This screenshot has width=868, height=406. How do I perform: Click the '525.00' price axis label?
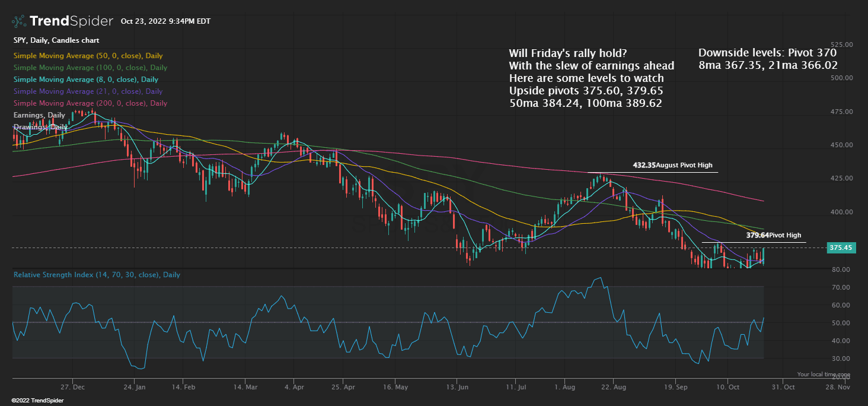(842, 43)
